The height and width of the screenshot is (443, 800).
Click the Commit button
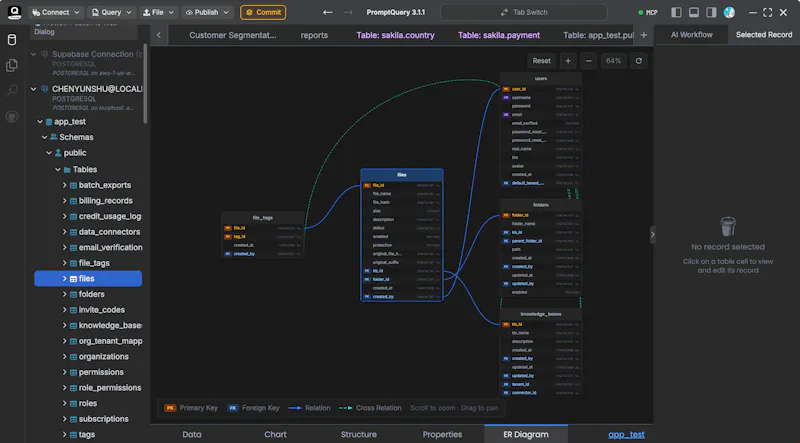coord(263,12)
